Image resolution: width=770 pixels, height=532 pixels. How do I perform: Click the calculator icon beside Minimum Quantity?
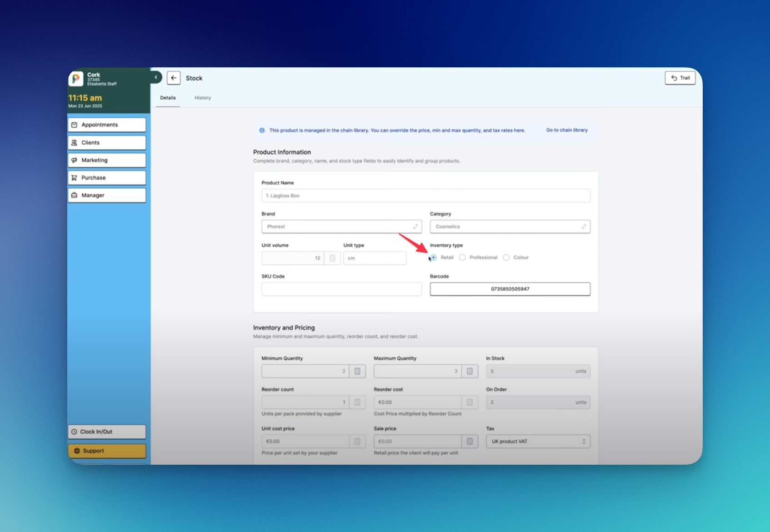pyautogui.click(x=357, y=371)
